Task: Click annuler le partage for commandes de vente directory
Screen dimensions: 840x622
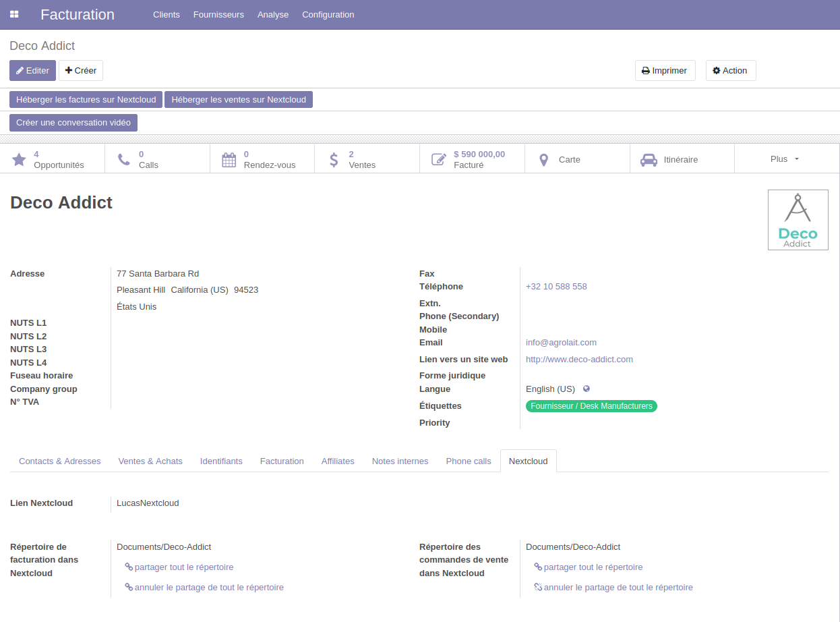Action: (x=618, y=588)
